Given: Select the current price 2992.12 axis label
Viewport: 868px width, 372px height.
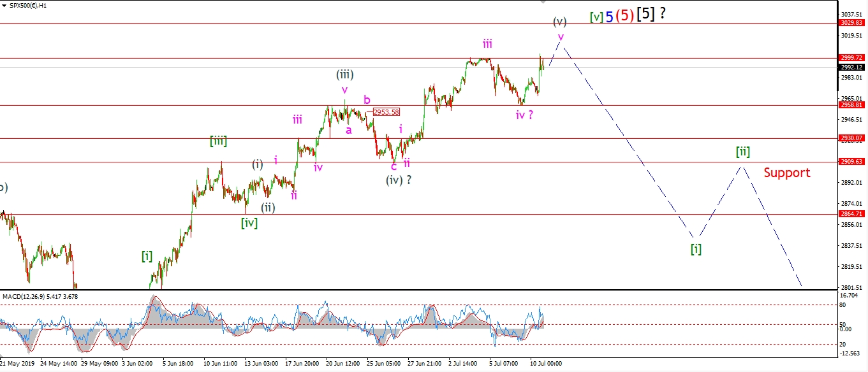Looking at the screenshot, I should coord(851,67).
